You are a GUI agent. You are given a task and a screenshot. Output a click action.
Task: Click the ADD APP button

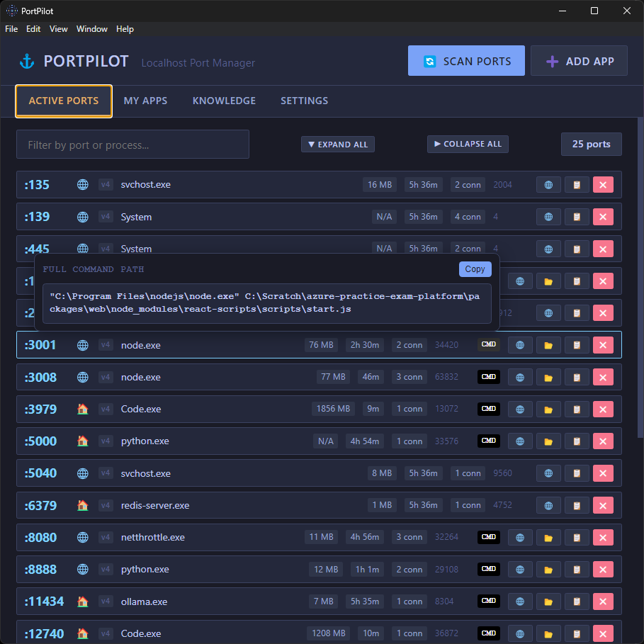[579, 61]
